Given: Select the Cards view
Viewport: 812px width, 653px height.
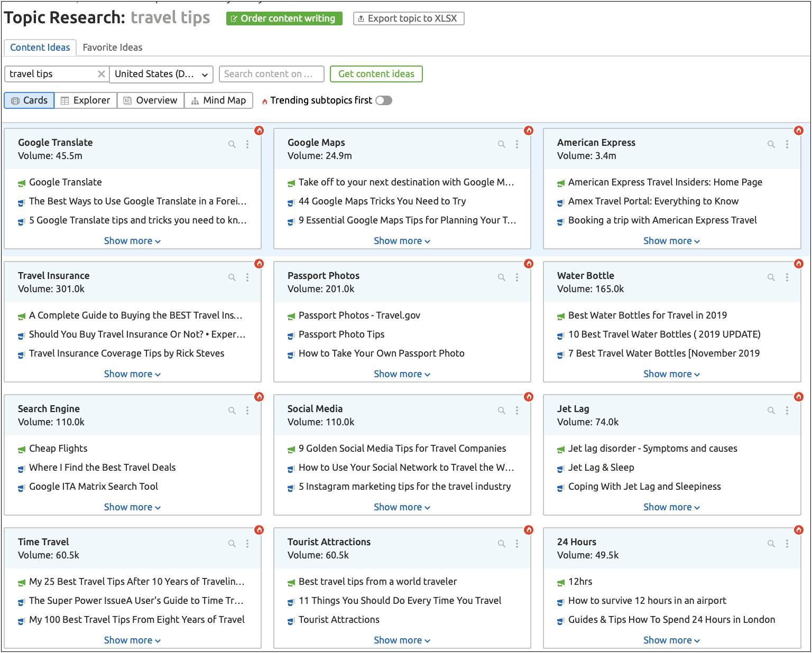Looking at the screenshot, I should click(x=29, y=100).
